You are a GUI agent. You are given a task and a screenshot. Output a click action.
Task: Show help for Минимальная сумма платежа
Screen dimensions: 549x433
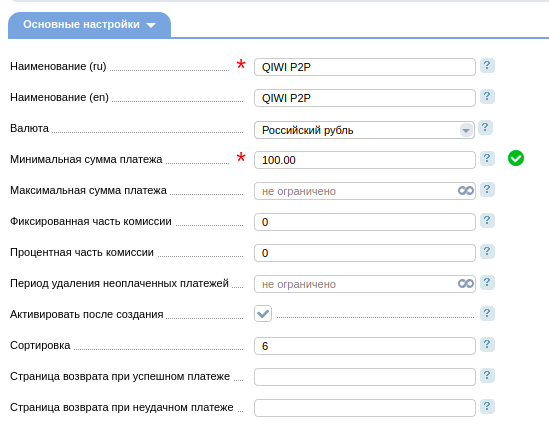(487, 158)
